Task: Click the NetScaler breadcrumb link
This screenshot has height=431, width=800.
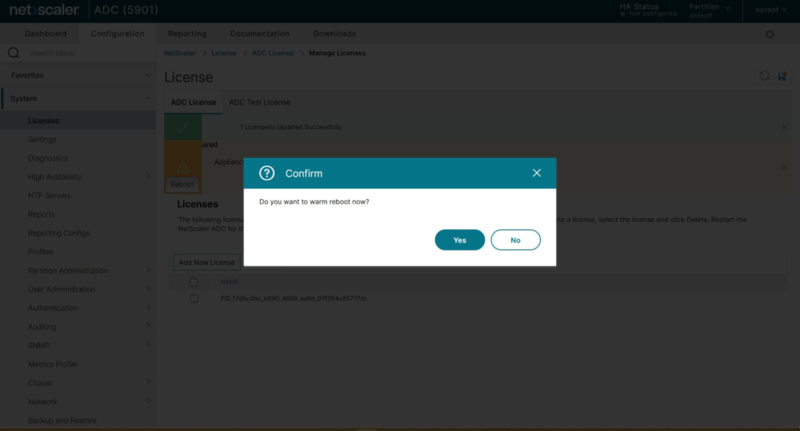Action: pos(180,53)
